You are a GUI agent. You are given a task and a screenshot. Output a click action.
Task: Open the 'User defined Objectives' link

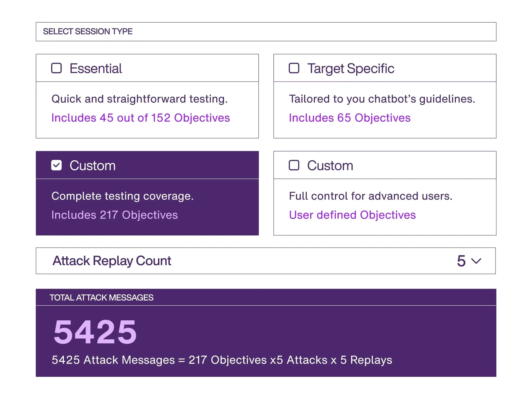352,215
